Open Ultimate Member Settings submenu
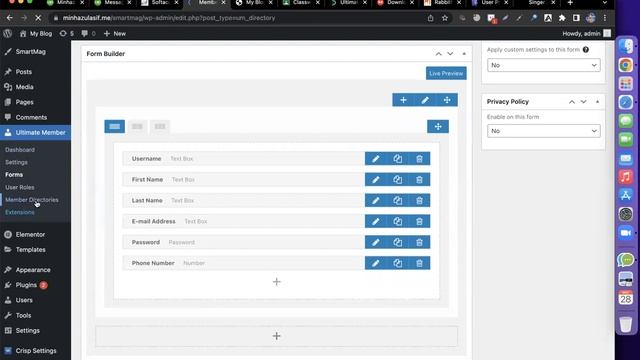This screenshot has height=360, width=640. (16, 162)
